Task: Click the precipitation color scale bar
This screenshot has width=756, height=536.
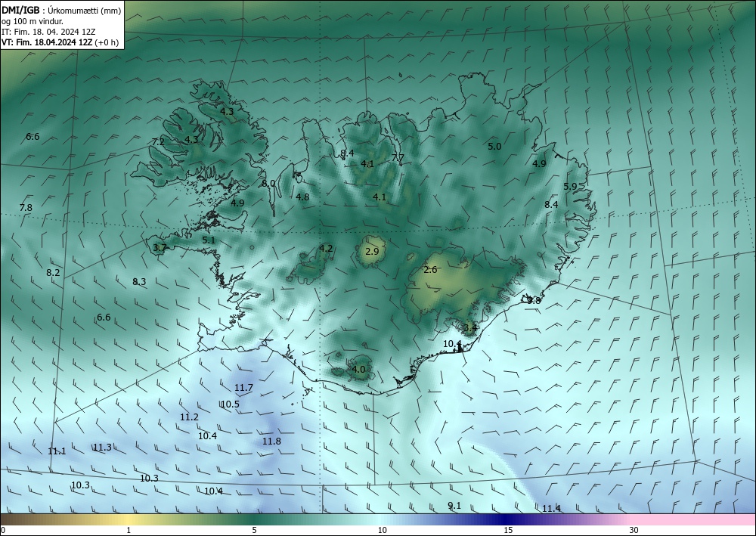Action: point(378,519)
